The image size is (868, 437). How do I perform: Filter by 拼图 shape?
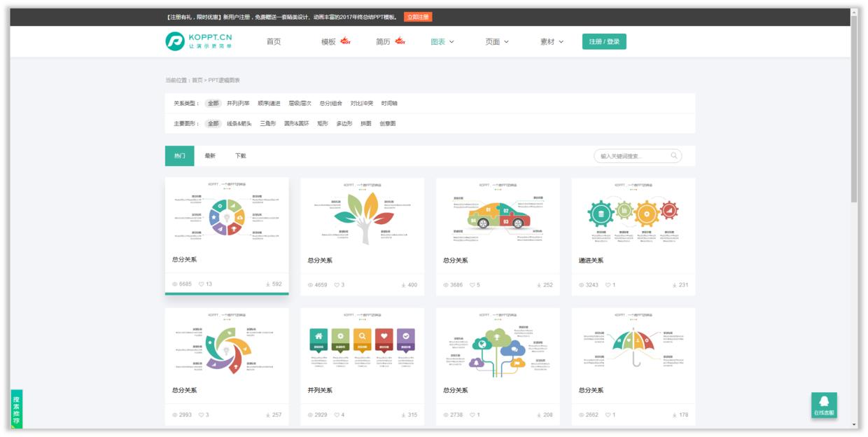tap(366, 123)
